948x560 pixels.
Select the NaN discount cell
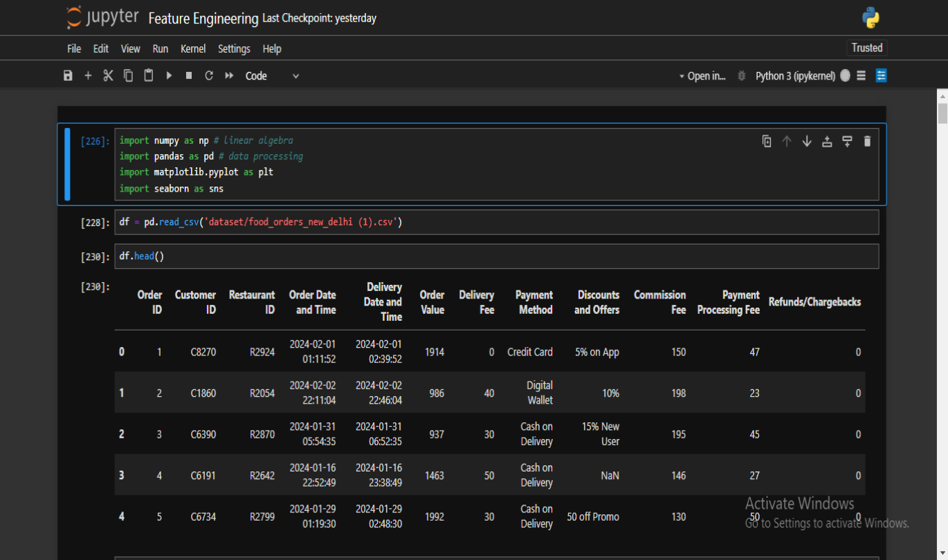610,476
